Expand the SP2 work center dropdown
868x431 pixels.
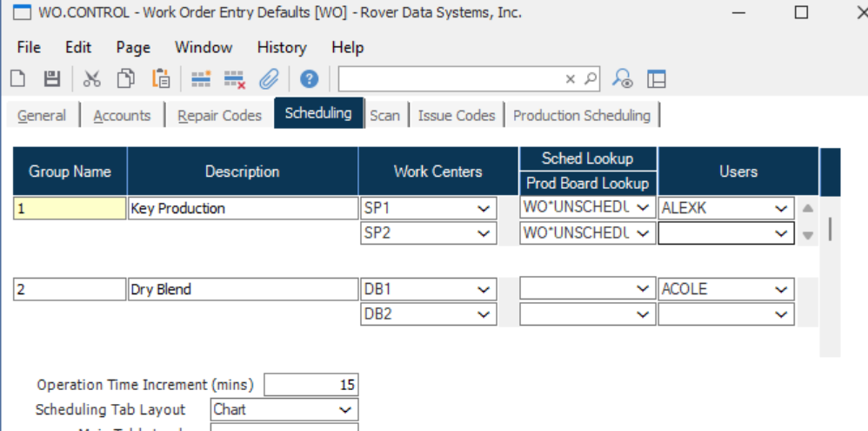point(484,233)
